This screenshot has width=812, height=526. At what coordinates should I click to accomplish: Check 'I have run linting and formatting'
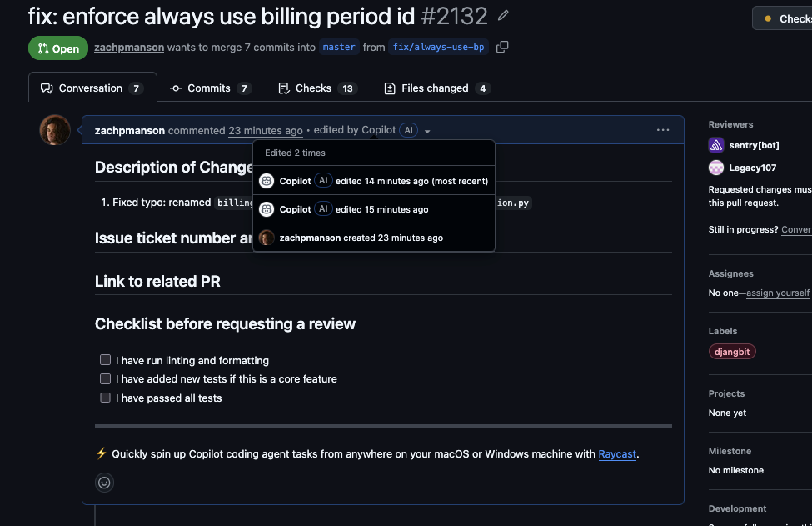coord(105,359)
